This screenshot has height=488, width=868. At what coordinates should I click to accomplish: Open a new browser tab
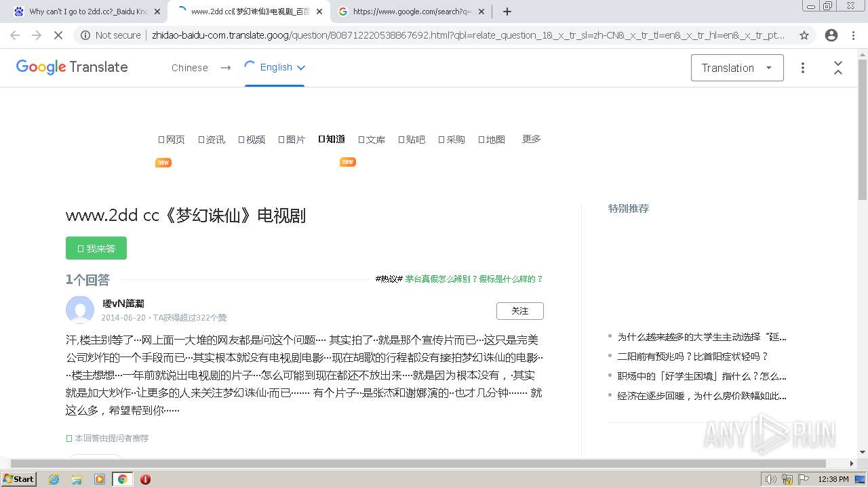point(507,12)
